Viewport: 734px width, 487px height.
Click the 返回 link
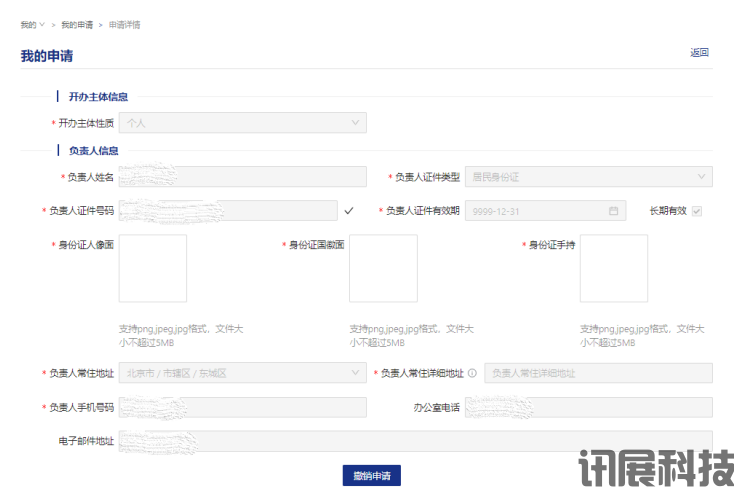click(699, 53)
